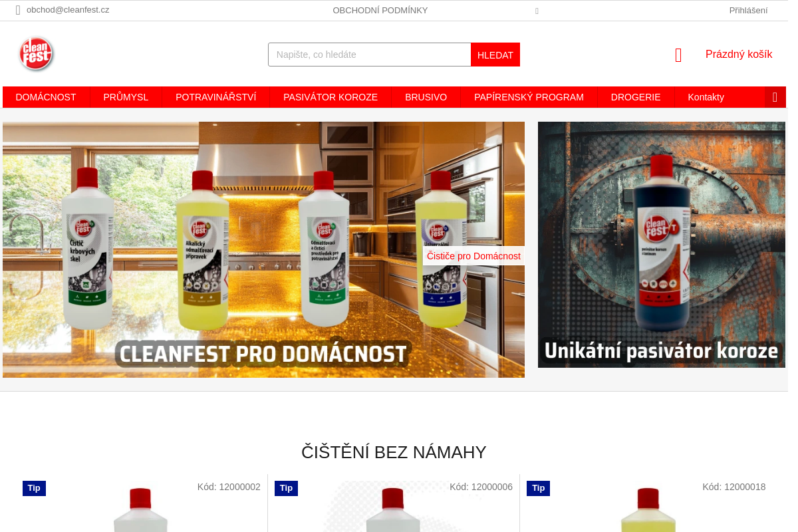Open the Drogerie category
Image resolution: width=798 pixels, height=532 pixels.
[636, 97]
